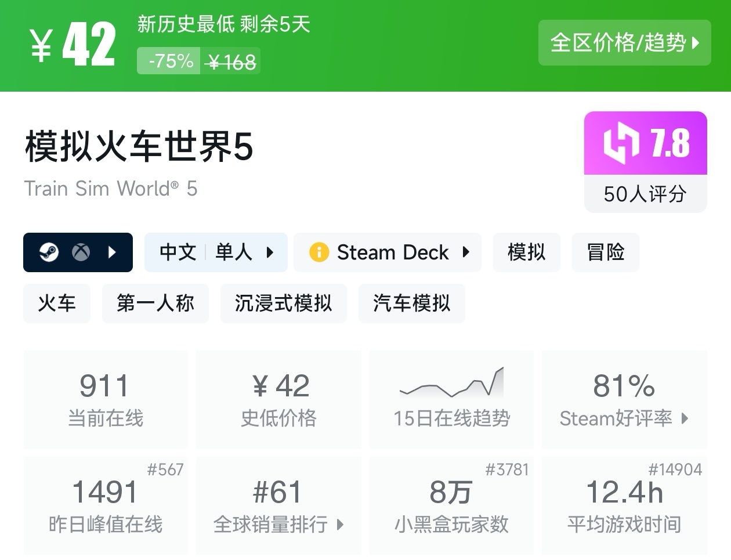Screen dimensions: 731x560
Task: Click the 中文 language label
Action: pos(178,252)
